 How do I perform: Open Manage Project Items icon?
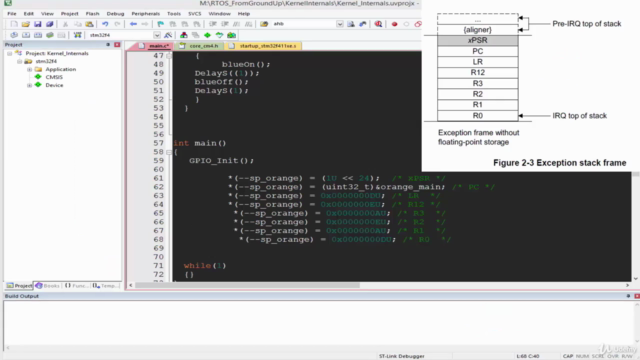(x=184, y=35)
